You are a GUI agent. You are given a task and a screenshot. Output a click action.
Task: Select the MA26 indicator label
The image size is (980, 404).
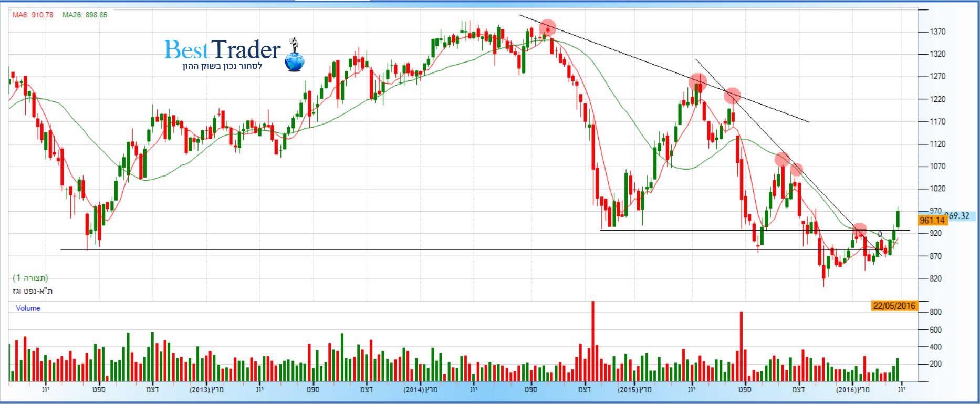tap(85, 15)
